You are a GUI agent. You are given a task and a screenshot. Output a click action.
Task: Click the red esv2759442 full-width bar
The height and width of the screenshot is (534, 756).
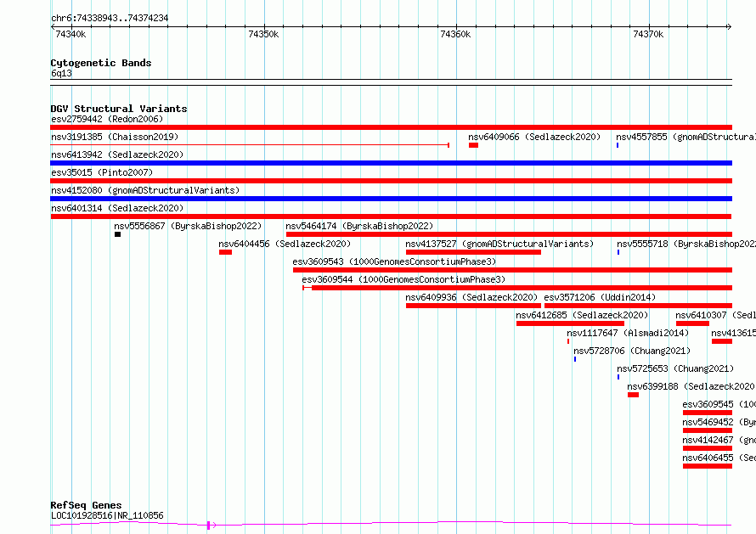pyautogui.click(x=391, y=127)
